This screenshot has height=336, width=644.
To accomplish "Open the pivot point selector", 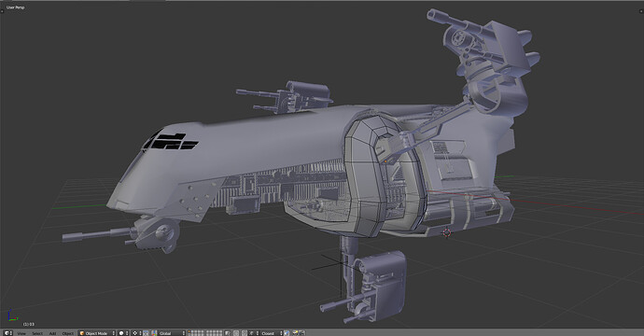I will click(x=137, y=333).
